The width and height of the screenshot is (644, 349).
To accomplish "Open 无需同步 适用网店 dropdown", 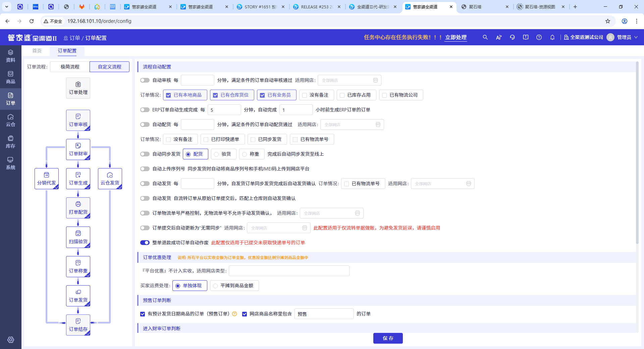I will [279, 228].
